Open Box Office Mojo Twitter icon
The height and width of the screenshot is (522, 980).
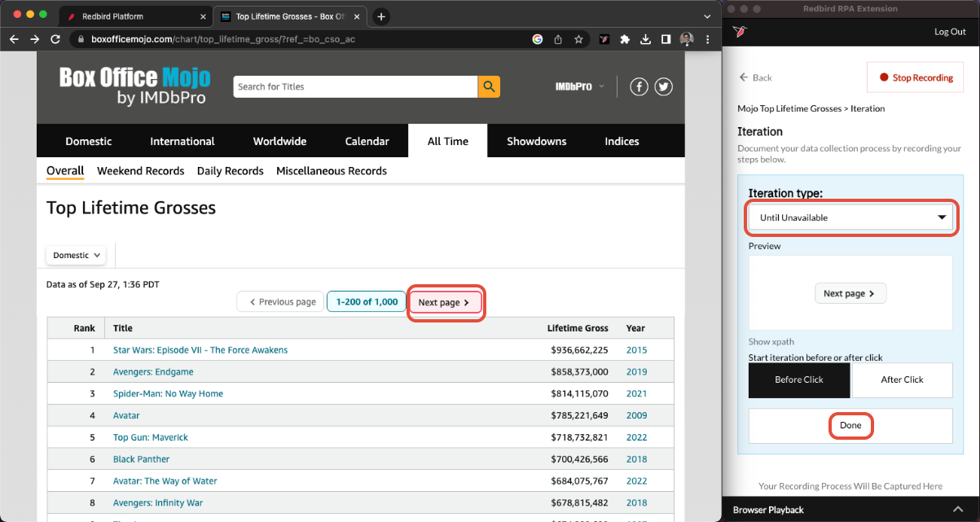(663, 86)
